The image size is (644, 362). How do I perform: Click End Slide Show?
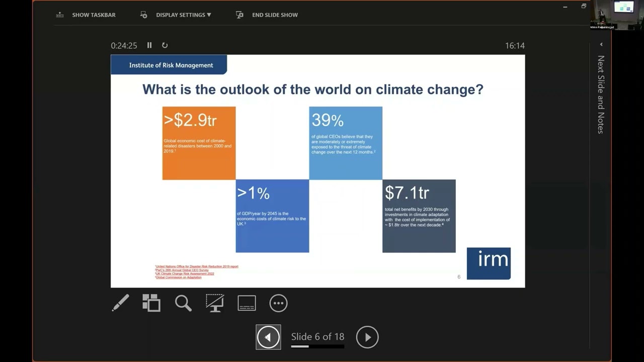point(268,15)
